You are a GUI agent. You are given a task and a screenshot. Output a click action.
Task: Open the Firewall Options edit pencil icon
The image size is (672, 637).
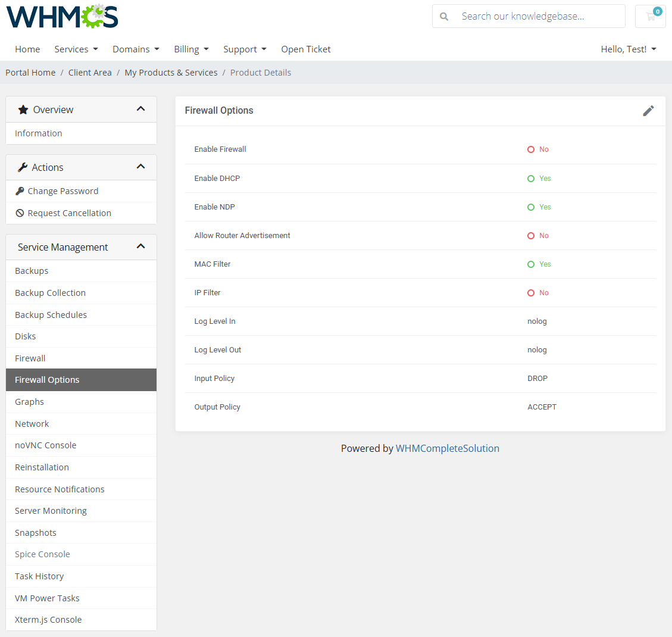(x=648, y=111)
